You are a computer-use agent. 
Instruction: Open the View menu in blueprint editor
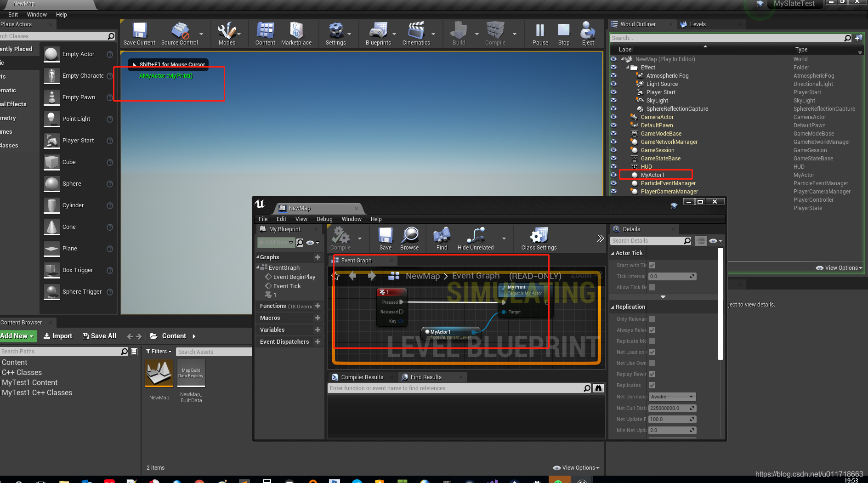[301, 219]
